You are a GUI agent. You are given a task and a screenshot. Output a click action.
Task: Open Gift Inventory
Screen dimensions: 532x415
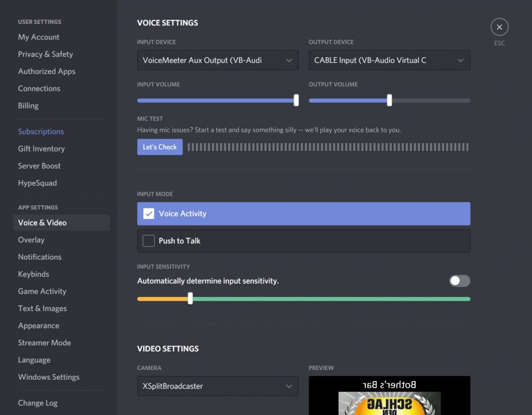tap(42, 149)
